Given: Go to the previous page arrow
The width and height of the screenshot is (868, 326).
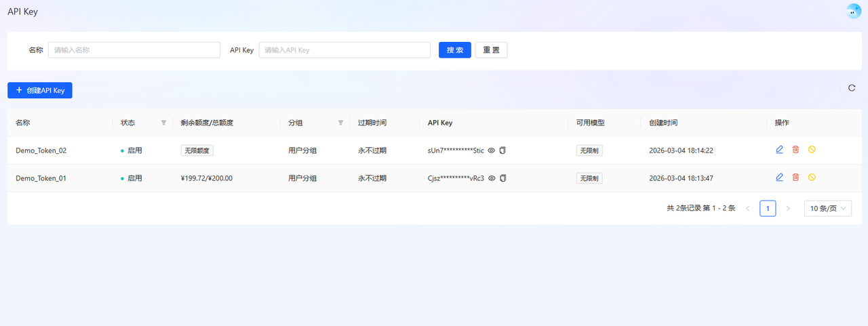Looking at the screenshot, I should [x=748, y=208].
